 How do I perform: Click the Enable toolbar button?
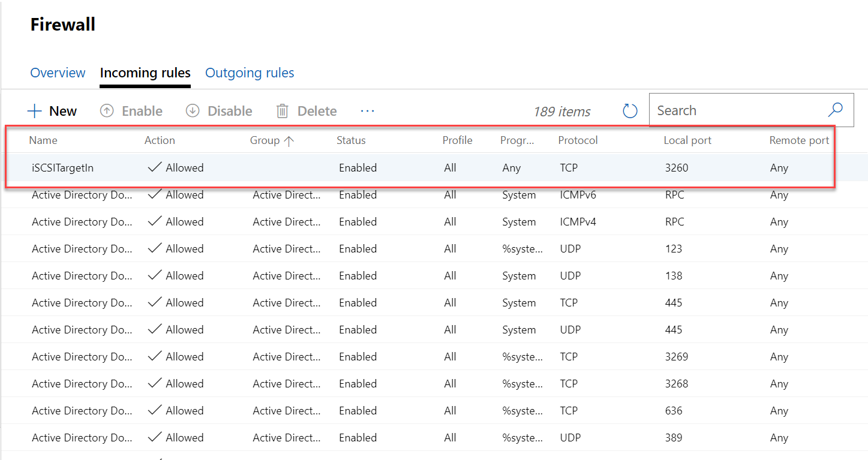tap(131, 111)
